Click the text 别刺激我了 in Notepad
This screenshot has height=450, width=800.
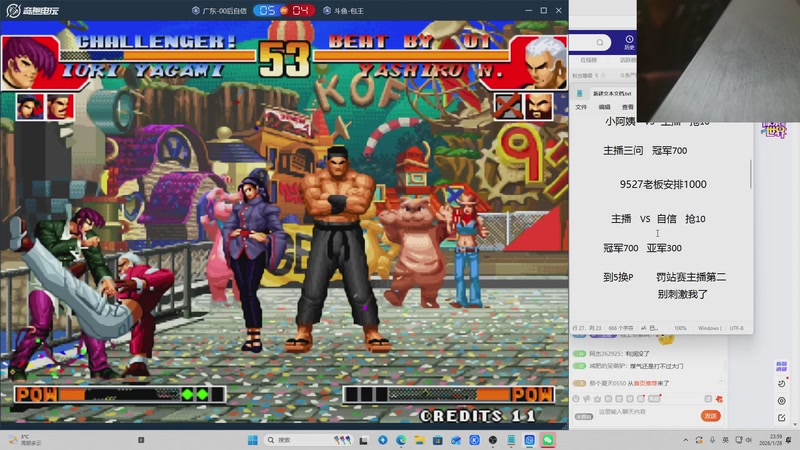682,294
